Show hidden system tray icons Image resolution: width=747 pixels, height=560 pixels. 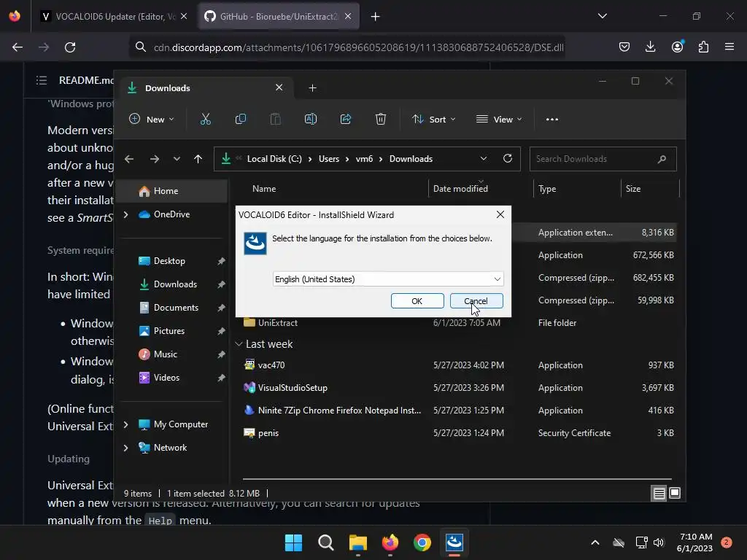click(595, 542)
